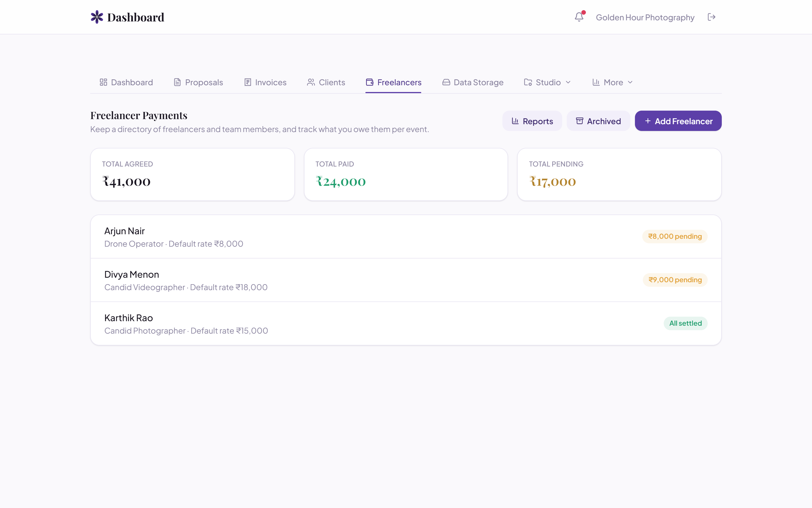Open the Dashboard tab label
812x508 pixels.
coord(132,82)
